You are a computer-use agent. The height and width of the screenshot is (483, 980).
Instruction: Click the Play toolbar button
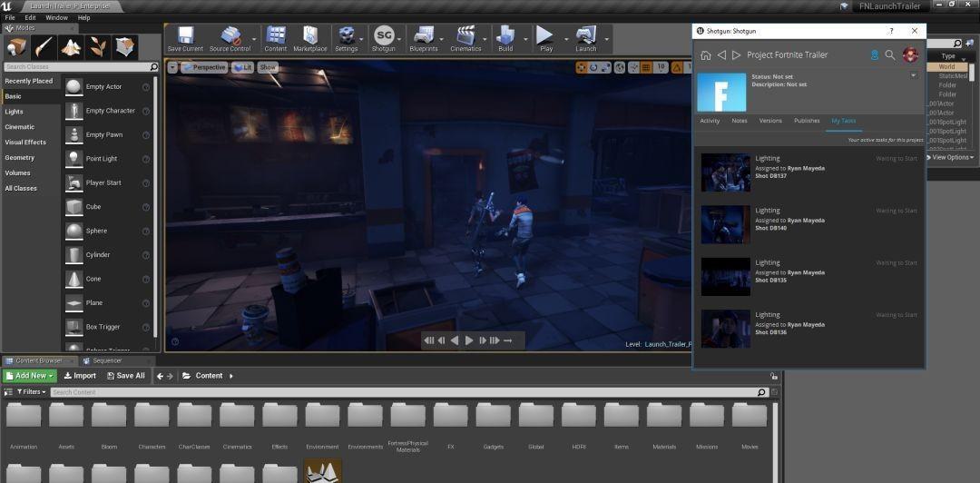pos(545,39)
